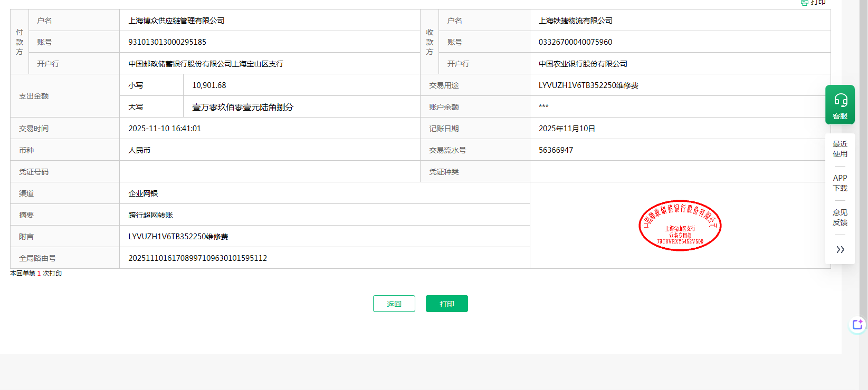Click the red bank stamp seal

click(x=680, y=226)
